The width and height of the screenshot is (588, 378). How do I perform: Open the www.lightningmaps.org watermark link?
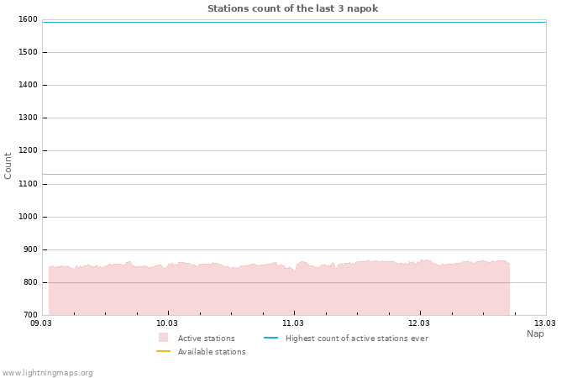click(x=47, y=373)
